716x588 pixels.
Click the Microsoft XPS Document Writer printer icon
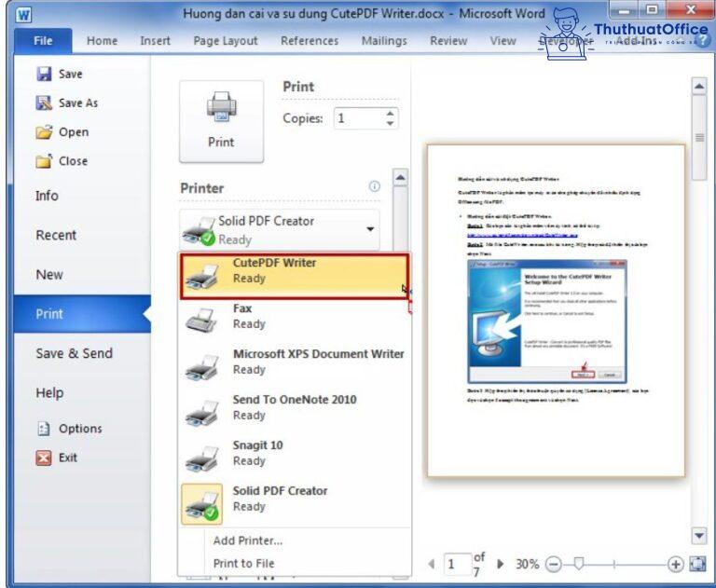coord(202,367)
